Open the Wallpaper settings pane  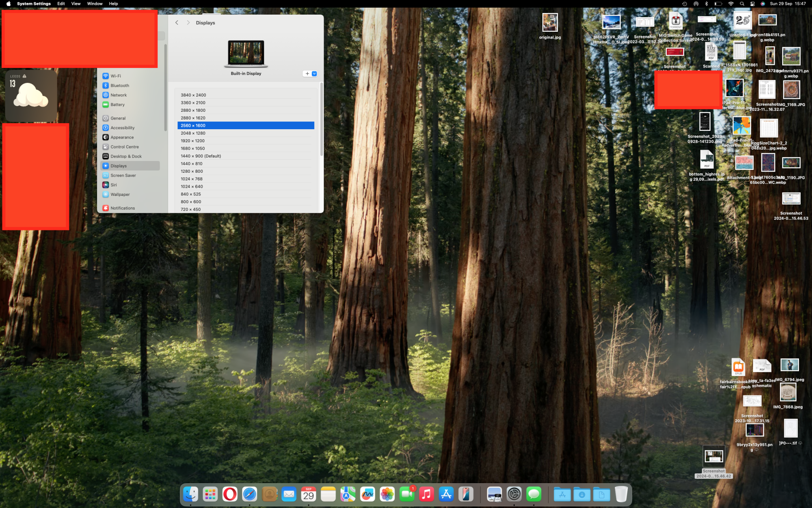pyautogui.click(x=120, y=194)
